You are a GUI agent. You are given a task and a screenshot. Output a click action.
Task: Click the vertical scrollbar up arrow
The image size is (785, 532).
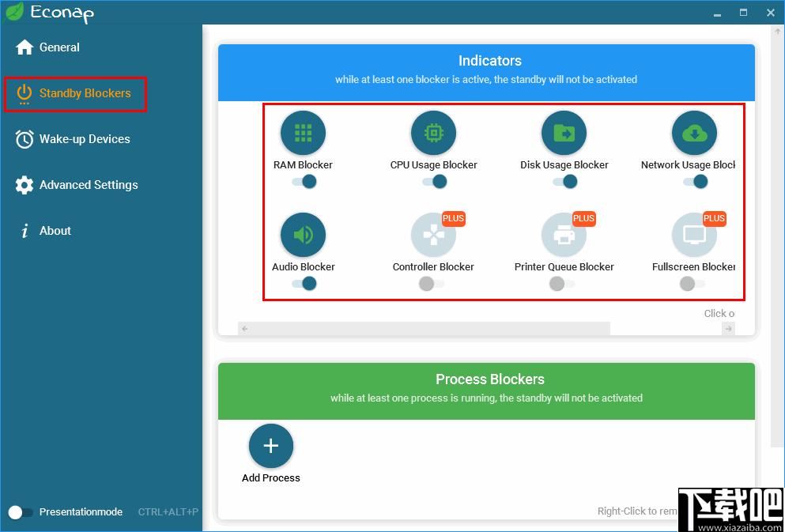(778, 32)
